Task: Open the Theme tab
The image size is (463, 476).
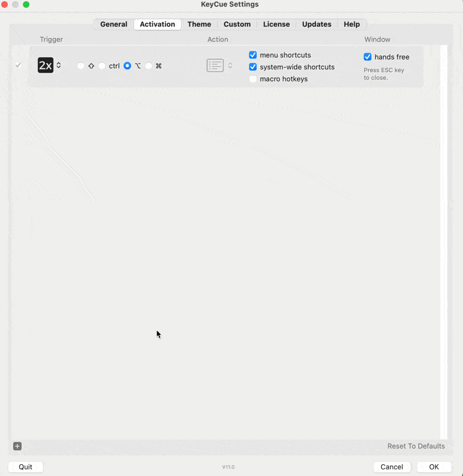Action: (x=199, y=24)
